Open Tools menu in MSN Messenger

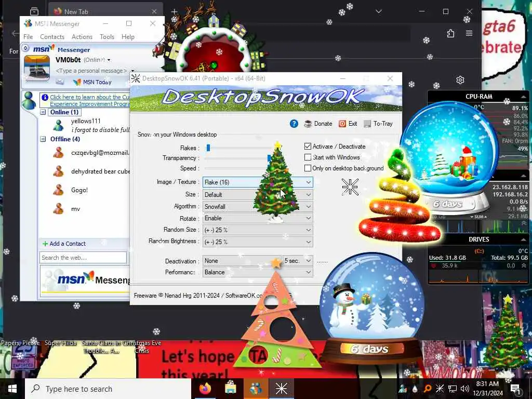tap(107, 37)
